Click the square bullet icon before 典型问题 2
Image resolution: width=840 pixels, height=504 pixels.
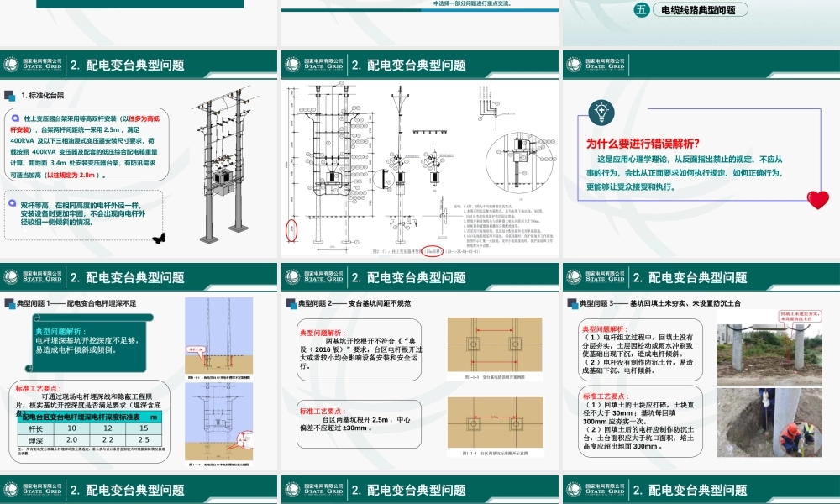(291, 303)
